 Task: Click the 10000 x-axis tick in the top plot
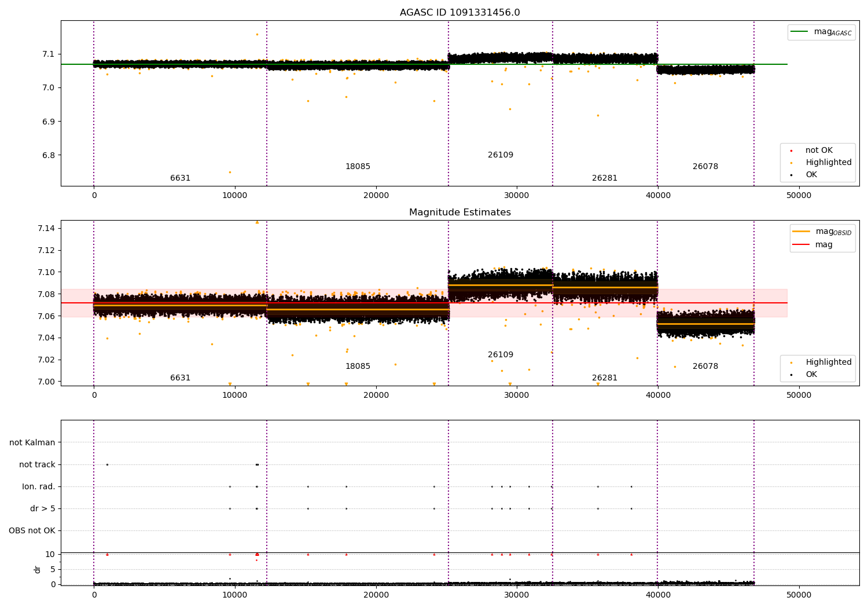pyautogui.click(x=235, y=196)
